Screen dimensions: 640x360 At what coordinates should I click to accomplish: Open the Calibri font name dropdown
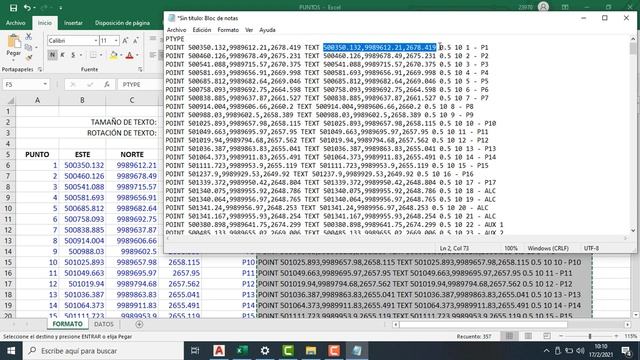pyautogui.click(x=96, y=40)
